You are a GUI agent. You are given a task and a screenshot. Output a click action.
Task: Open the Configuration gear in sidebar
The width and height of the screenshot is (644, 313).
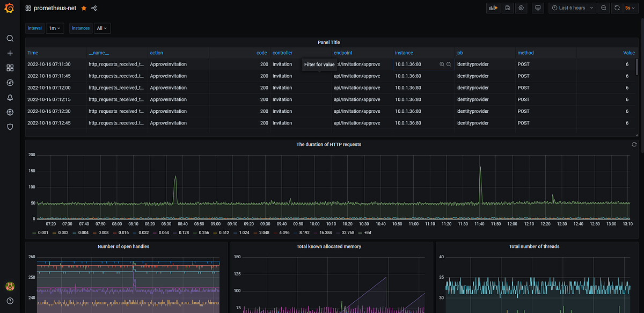tap(10, 112)
